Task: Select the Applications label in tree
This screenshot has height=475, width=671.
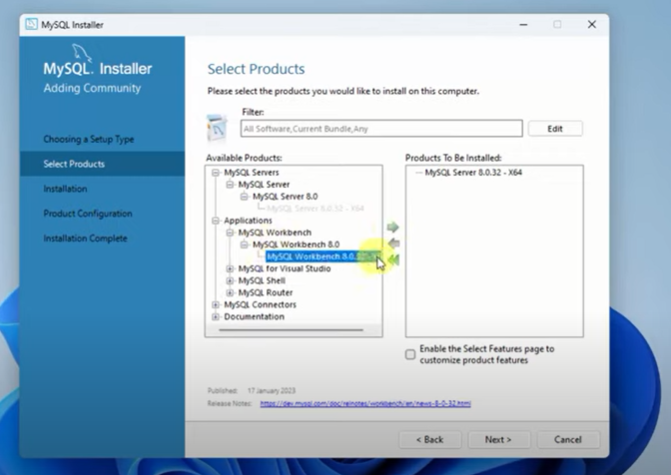Action: pyautogui.click(x=248, y=220)
